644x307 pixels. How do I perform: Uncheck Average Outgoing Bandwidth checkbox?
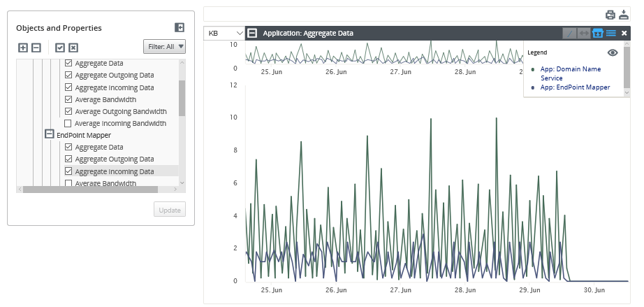click(x=68, y=111)
